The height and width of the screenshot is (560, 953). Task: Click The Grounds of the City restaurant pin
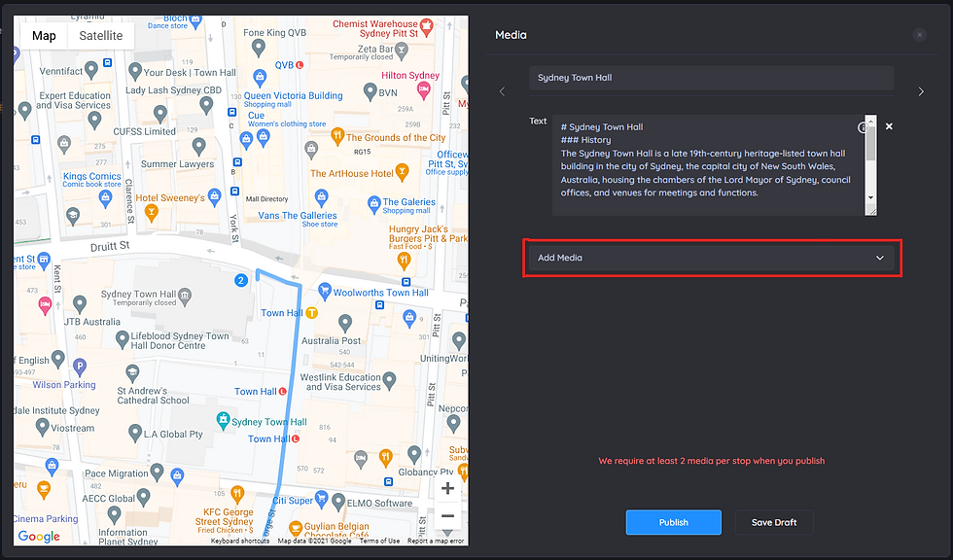click(x=337, y=136)
